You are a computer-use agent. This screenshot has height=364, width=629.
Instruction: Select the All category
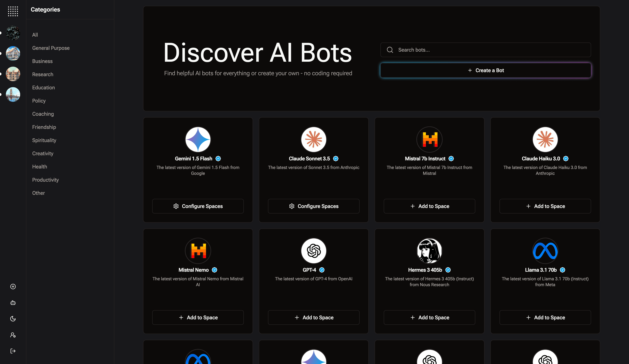pyautogui.click(x=35, y=35)
